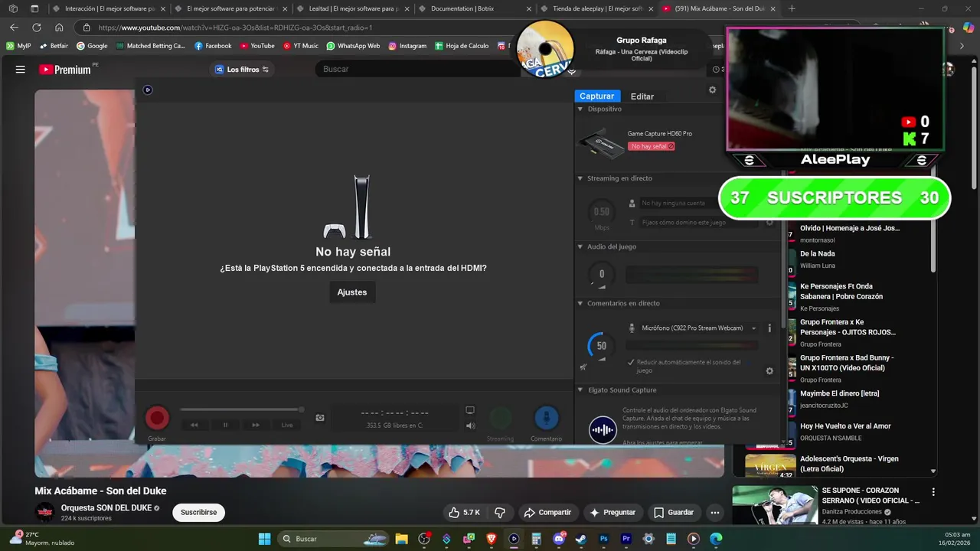Open Ajustes in the no-signal screen

[352, 292]
